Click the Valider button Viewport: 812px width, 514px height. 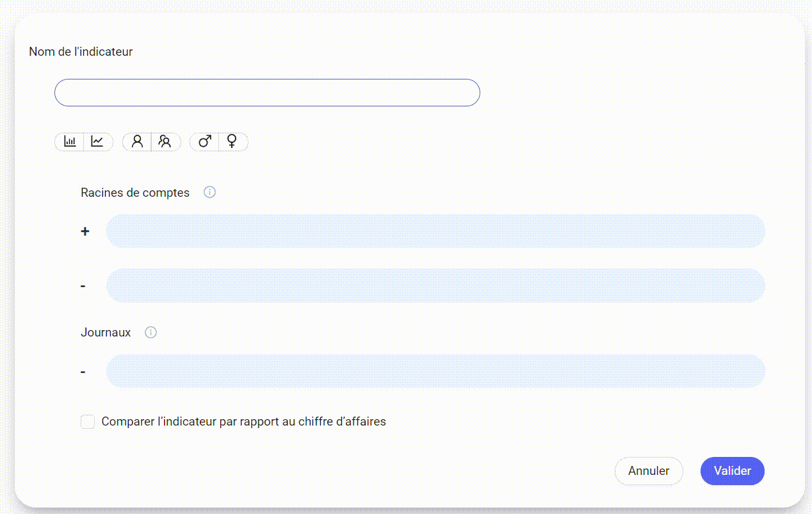point(732,470)
